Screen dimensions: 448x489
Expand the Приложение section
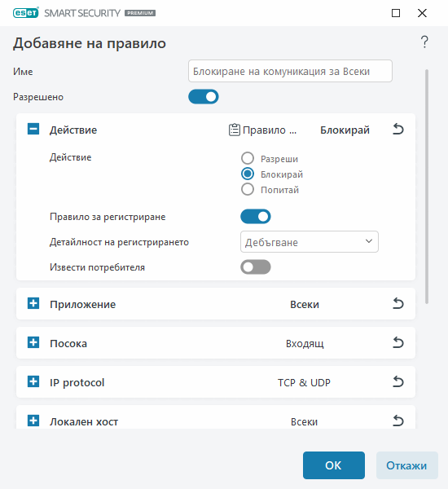tap(33, 303)
